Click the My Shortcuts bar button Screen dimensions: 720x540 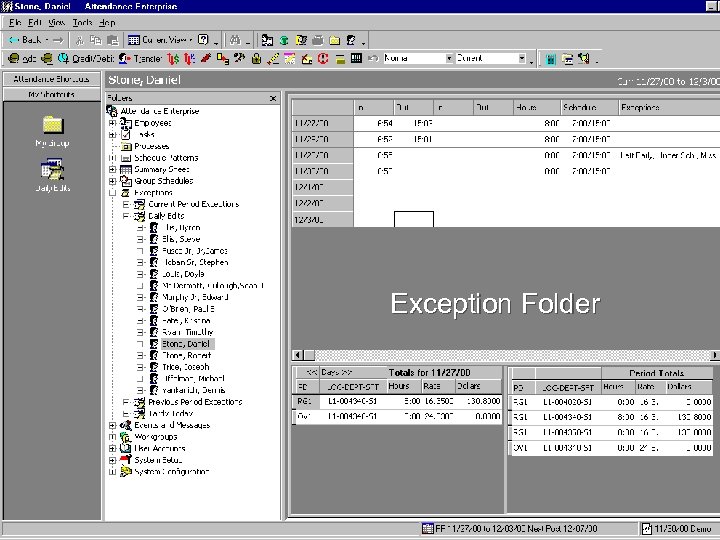click(x=51, y=94)
